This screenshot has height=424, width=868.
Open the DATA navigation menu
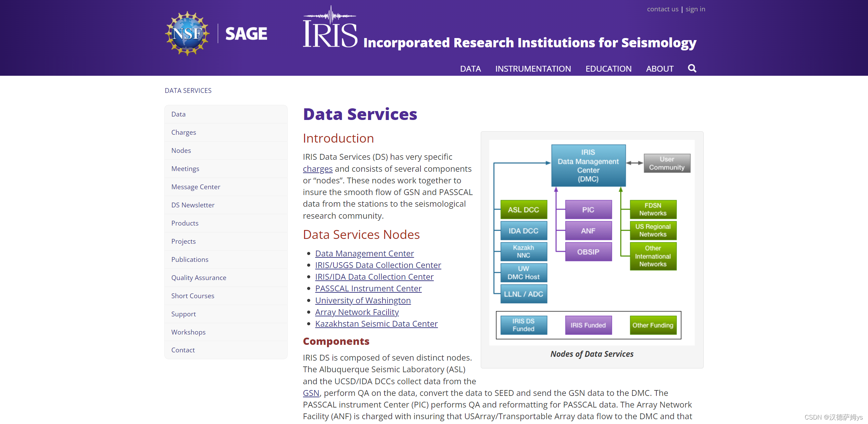point(470,69)
